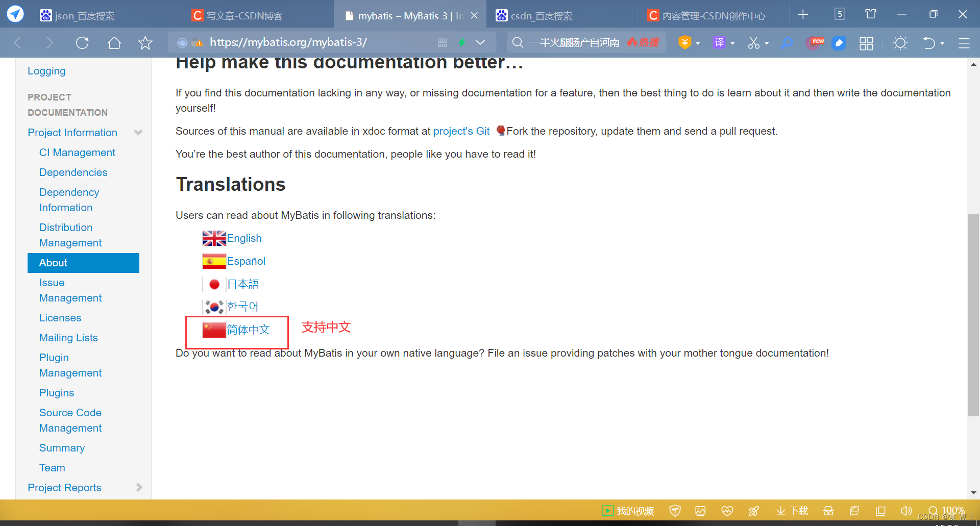The width and height of the screenshot is (980, 526).
Task: Open the Dependencies sidebar link
Action: [73, 172]
